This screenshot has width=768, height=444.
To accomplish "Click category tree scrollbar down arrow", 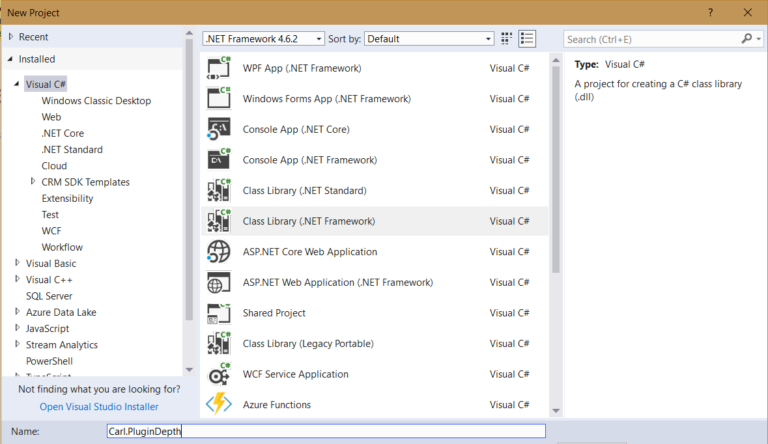I will coord(189,370).
